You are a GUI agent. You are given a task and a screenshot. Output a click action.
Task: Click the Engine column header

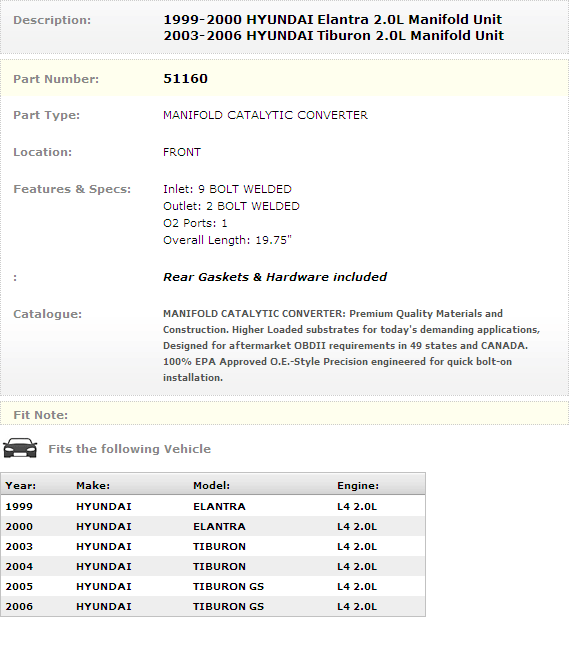coord(358,486)
